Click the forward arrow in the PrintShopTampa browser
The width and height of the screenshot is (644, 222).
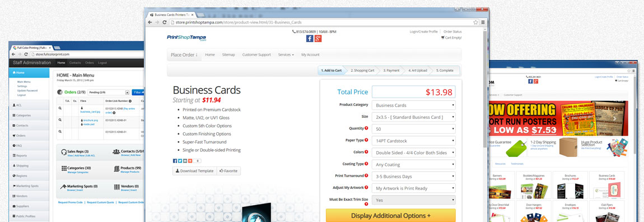[x=157, y=22]
